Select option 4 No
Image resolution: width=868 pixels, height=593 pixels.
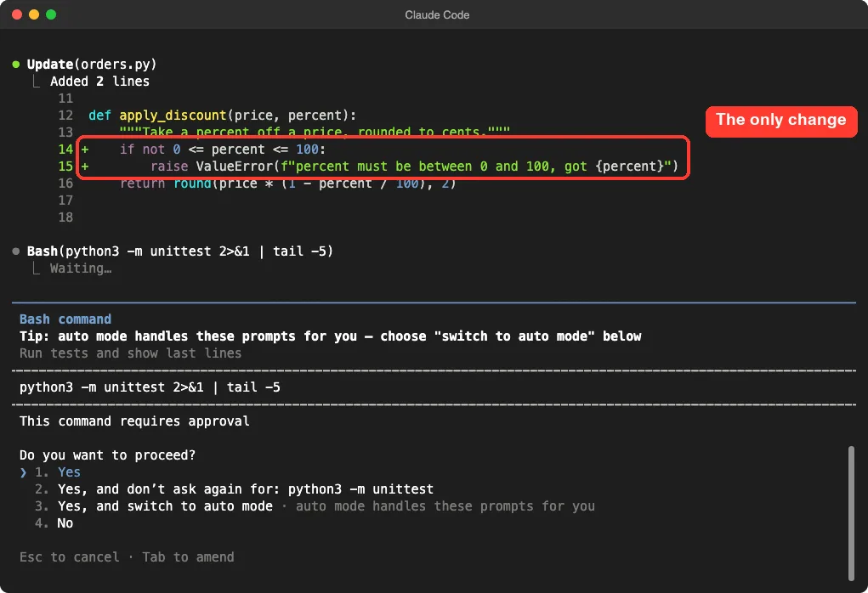pyautogui.click(x=54, y=523)
